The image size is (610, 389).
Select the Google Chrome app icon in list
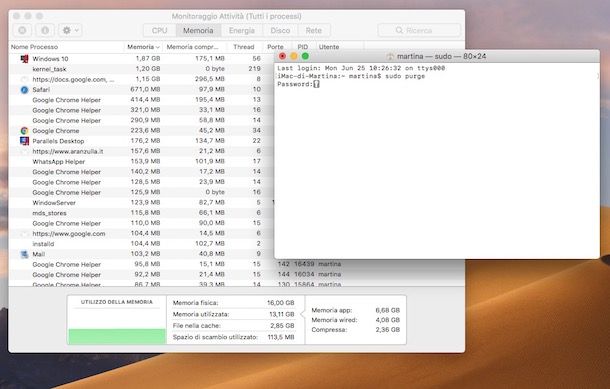click(x=24, y=131)
